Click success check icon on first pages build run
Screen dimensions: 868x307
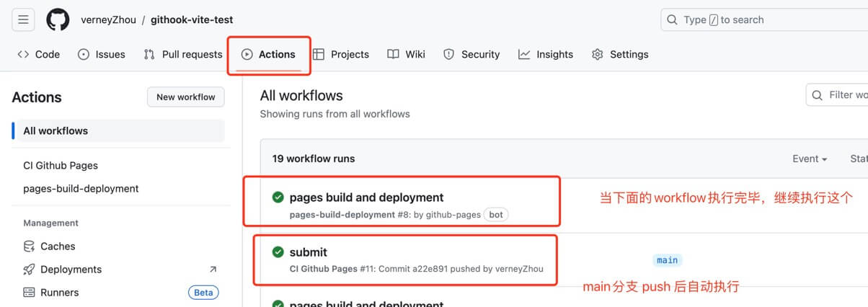(278, 197)
